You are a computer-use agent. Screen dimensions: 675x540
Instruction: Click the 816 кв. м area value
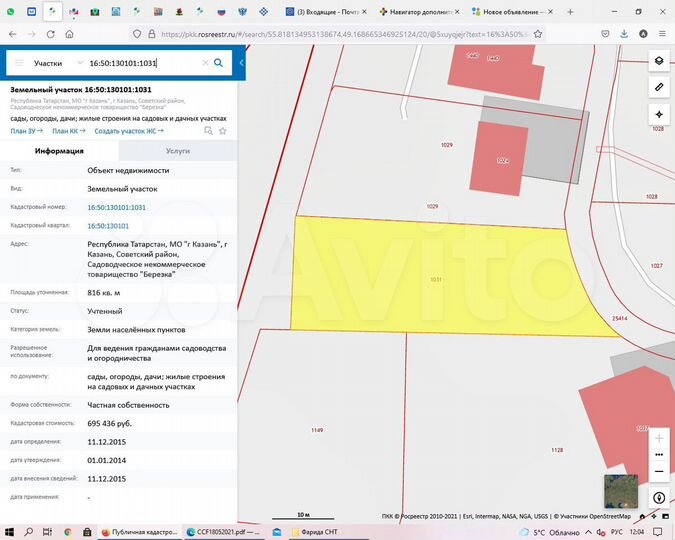pos(104,293)
